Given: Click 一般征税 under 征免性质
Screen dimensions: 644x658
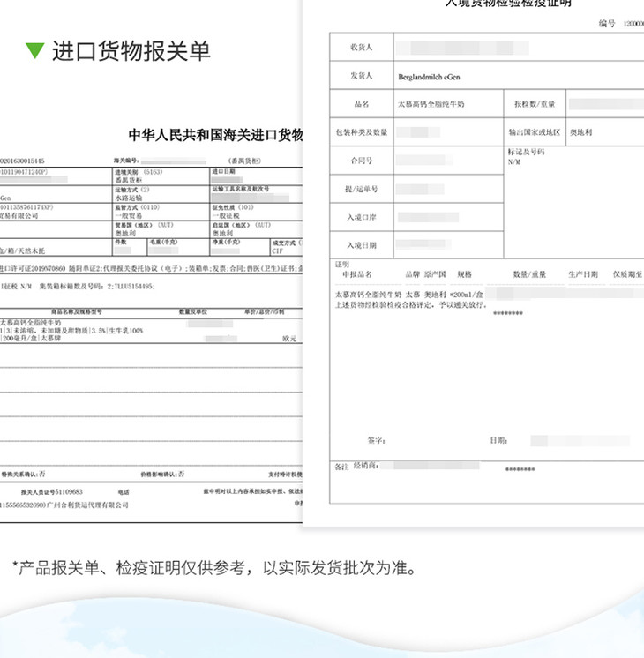Looking at the screenshot, I should (226, 216).
